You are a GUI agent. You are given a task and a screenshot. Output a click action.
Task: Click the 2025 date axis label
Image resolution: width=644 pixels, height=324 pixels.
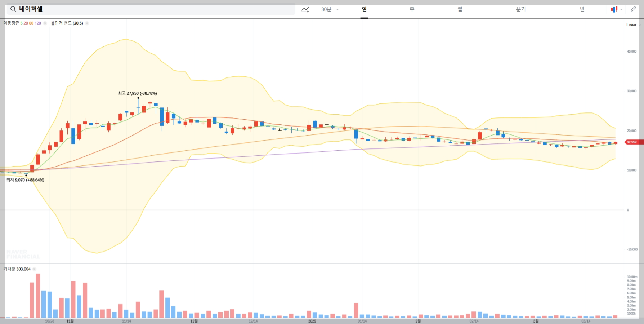point(312,321)
